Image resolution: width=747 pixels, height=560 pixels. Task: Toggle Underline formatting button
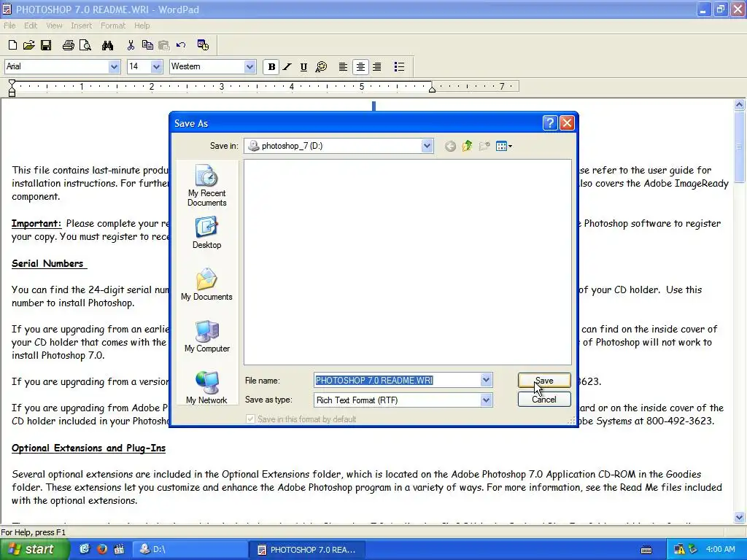point(303,66)
